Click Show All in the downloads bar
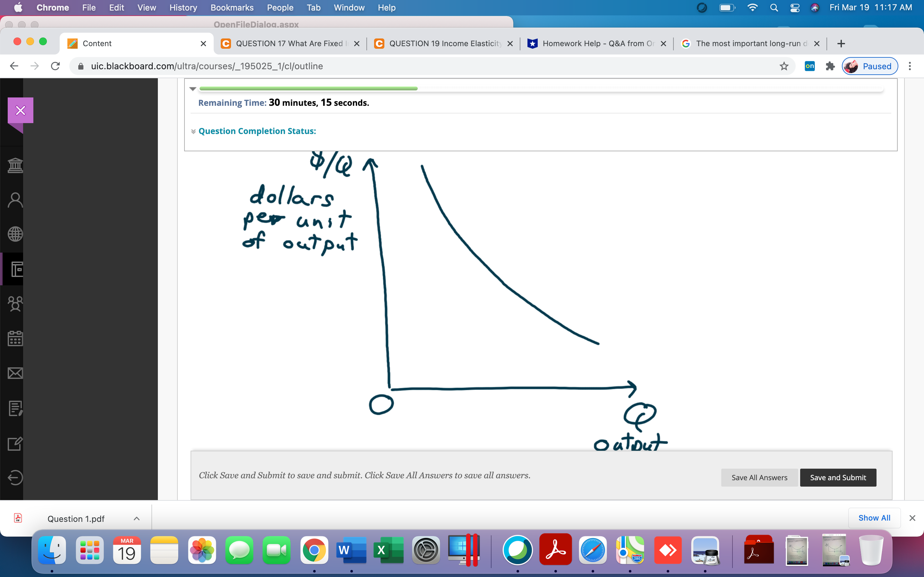 coord(874,518)
